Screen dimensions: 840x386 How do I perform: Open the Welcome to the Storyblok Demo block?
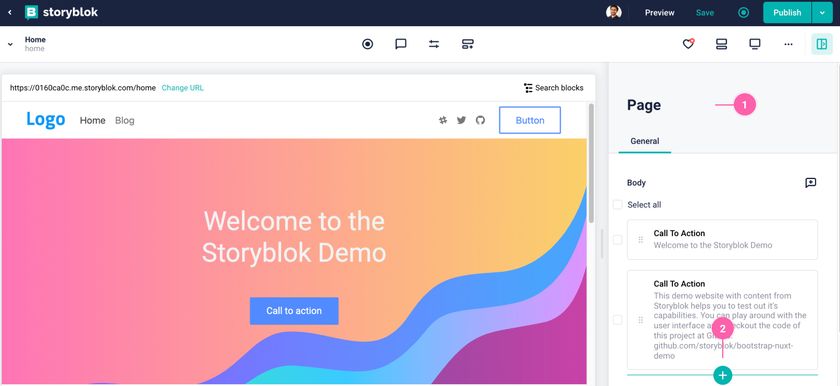point(722,239)
